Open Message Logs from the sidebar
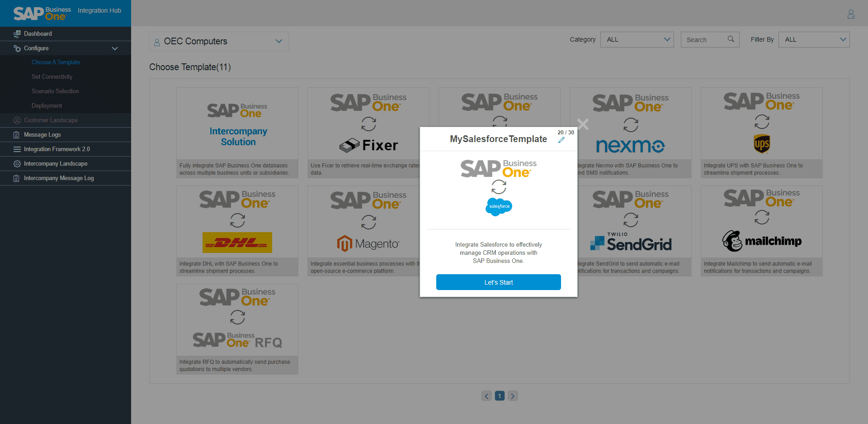 pos(42,134)
